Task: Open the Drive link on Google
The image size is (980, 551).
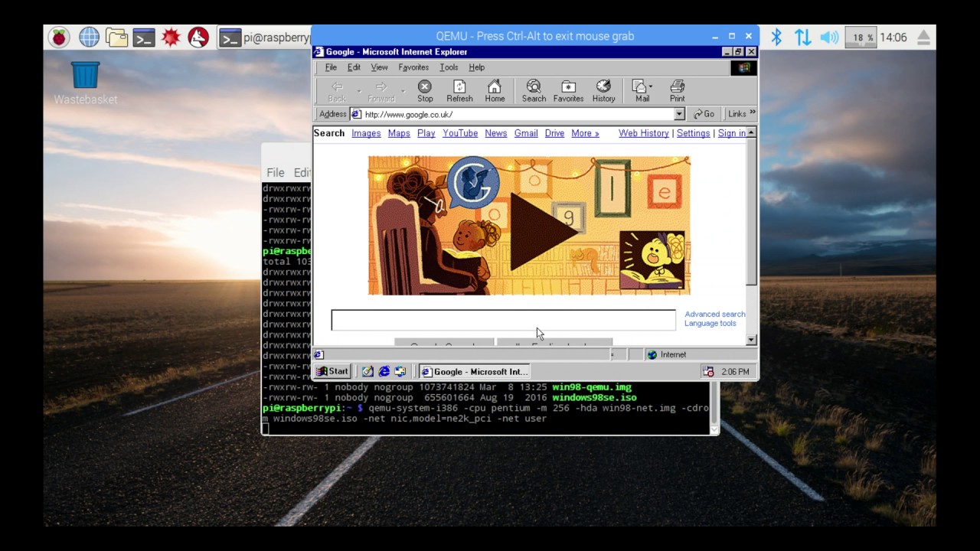Action: click(x=554, y=133)
